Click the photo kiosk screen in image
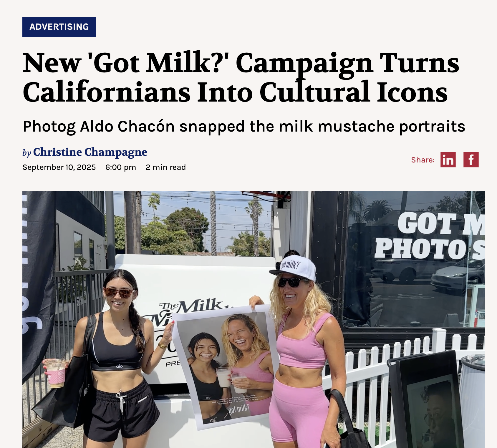This screenshot has width=497, height=448. click(430, 403)
